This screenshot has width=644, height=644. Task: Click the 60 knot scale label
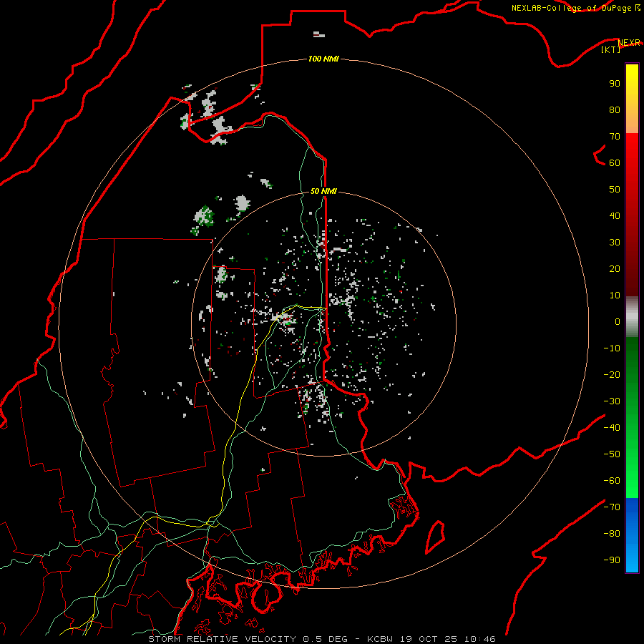pos(615,163)
